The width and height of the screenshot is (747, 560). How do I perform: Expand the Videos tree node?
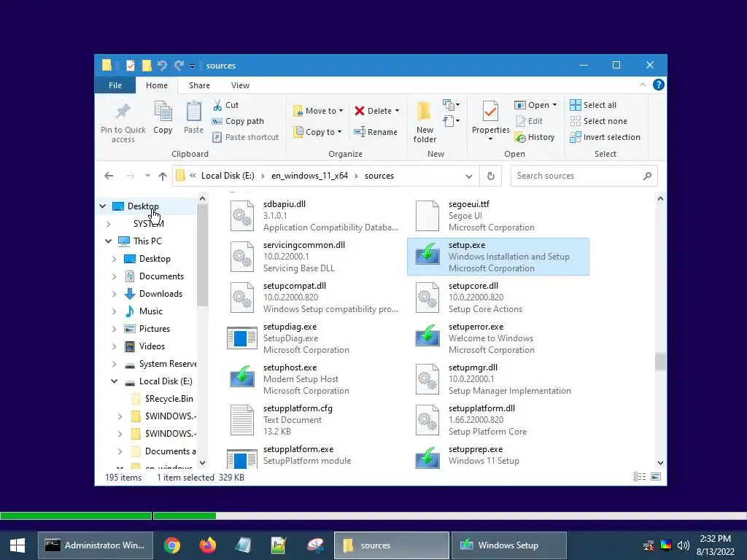tap(115, 346)
